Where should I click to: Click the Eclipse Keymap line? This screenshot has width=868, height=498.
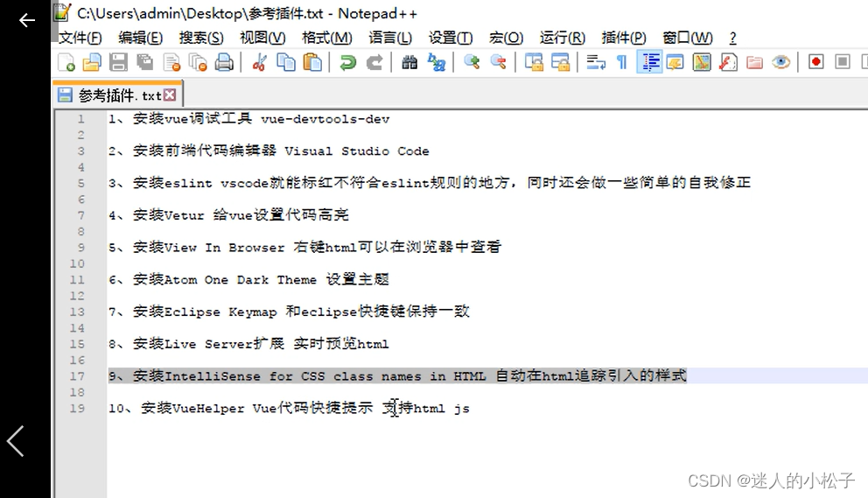point(289,312)
